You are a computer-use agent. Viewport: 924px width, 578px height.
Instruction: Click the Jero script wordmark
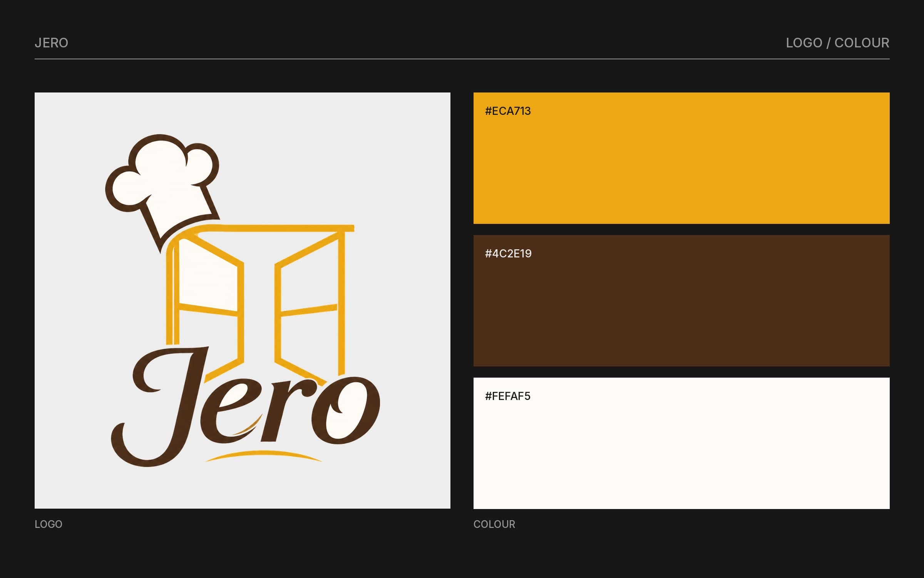[x=246, y=407]
